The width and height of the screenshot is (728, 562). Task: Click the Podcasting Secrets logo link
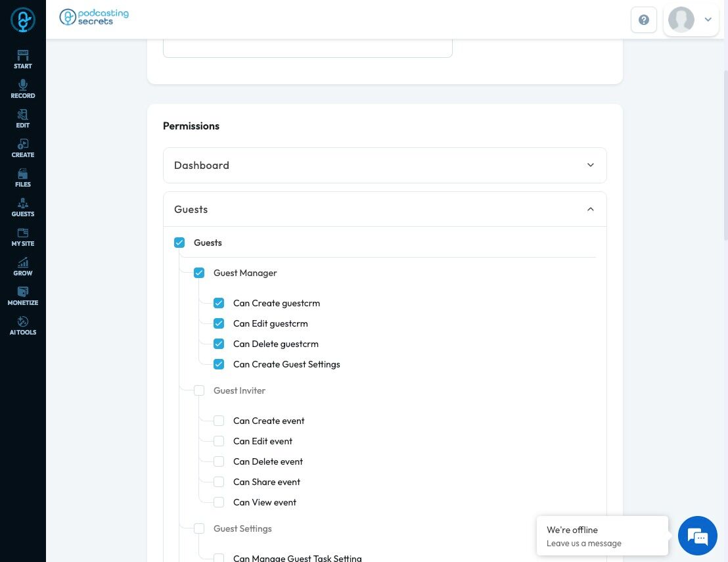[94, 17]
